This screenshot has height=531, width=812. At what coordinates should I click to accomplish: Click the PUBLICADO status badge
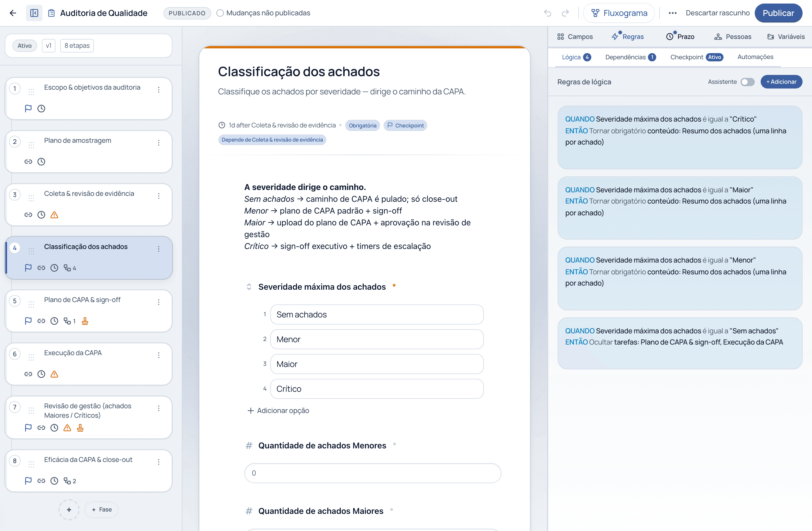click(187, 13)
